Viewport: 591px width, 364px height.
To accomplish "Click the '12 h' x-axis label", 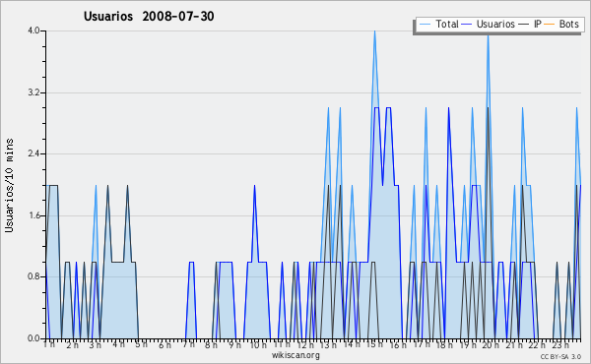I will [x=305, y=344].
